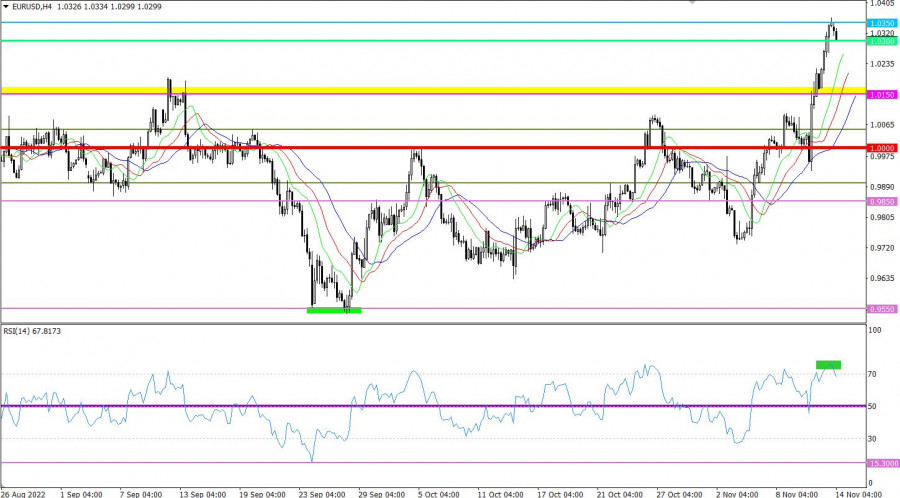The height and width of the screenshot is (498, 900).
Task: Select the pink 0.9850 level label
Action: [881, 201]
